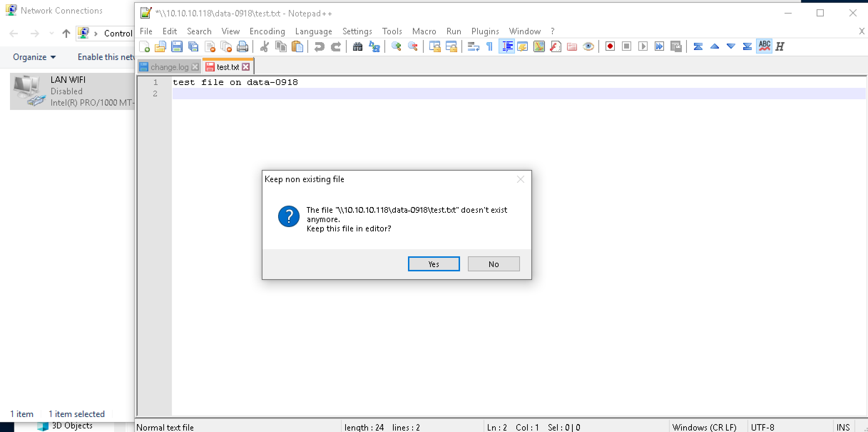Viewport: 868px width, 432px height.
Task: Click the New file toolbar icon
Action: [144, 47]
